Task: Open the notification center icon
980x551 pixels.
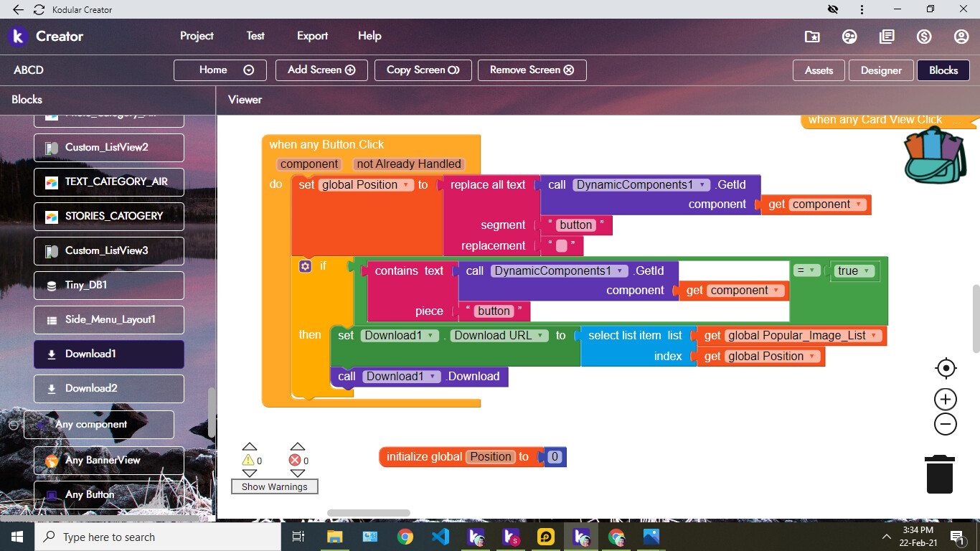Action: (x=956, y=537)
